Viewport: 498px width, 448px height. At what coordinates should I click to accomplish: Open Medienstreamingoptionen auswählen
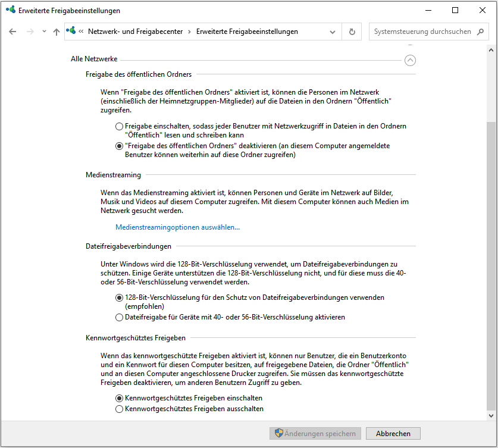[177, 227]
